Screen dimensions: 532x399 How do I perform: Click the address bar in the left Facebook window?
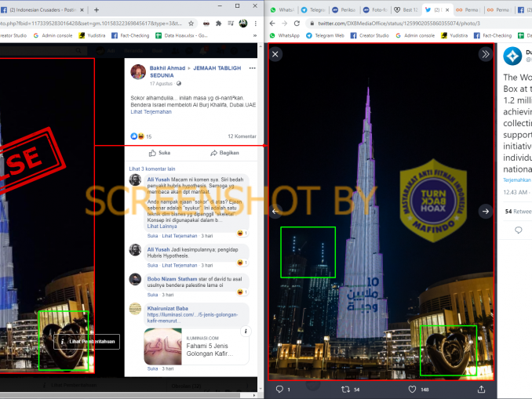click(92, 24)
